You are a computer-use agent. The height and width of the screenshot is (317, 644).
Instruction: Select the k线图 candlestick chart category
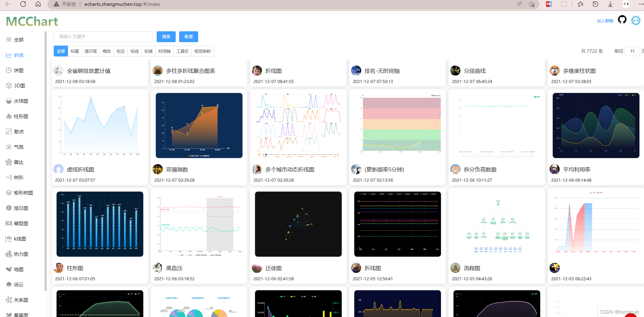tap(19, 238)
